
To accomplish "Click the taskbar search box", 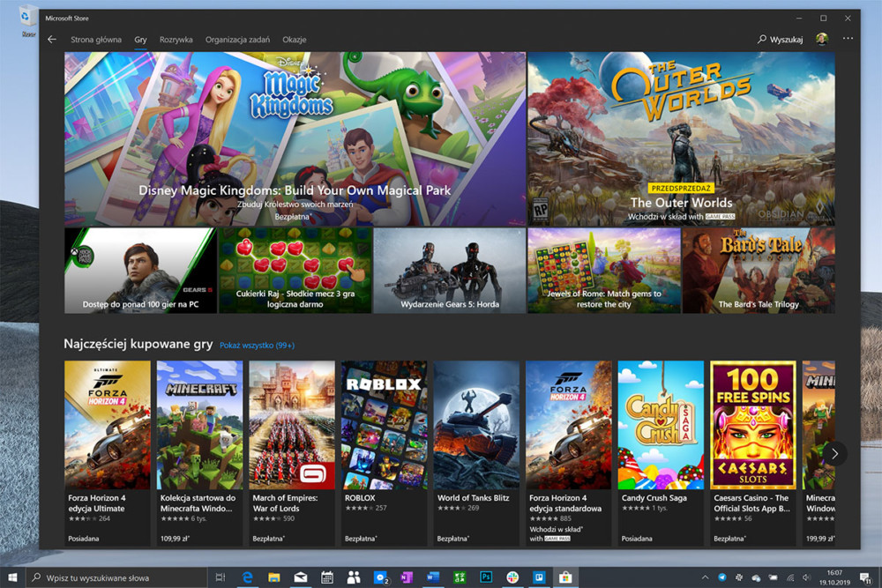I will click(116, 577).
